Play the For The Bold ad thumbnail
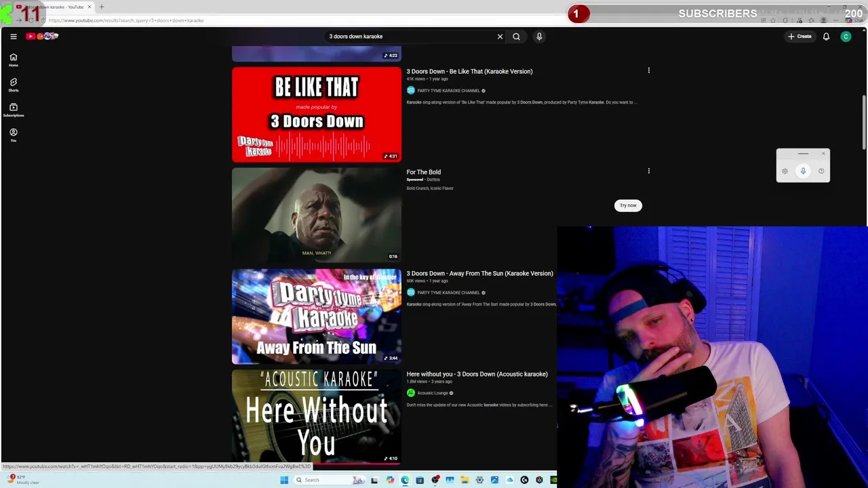The width and height of the screenshot is (868, 488). point(317,215)
